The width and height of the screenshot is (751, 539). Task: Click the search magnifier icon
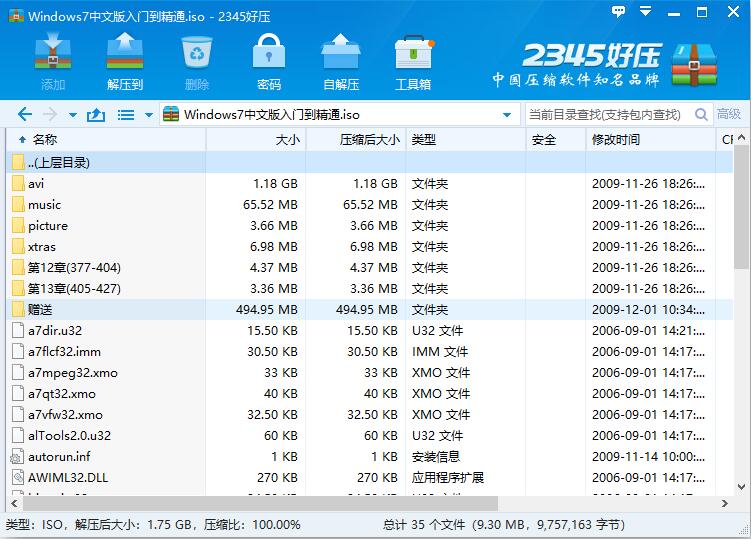pos(701,115)
